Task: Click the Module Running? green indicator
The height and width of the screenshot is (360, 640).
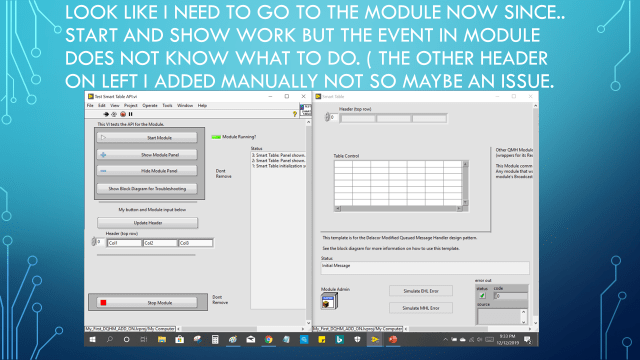Action: (216, 137)
